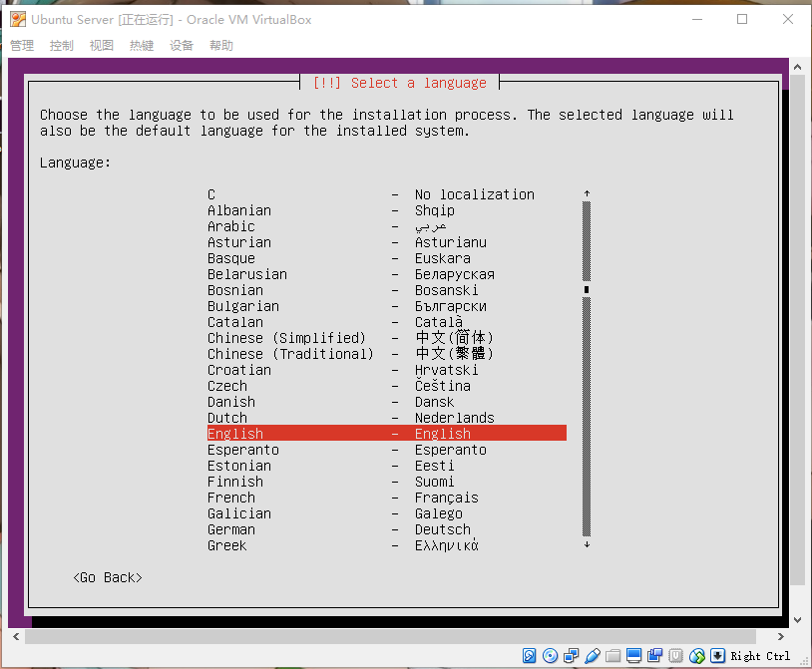This screenshot has width=812, height=669.
Task: Minimize the VirtualBox window
Action: [697, 20]
